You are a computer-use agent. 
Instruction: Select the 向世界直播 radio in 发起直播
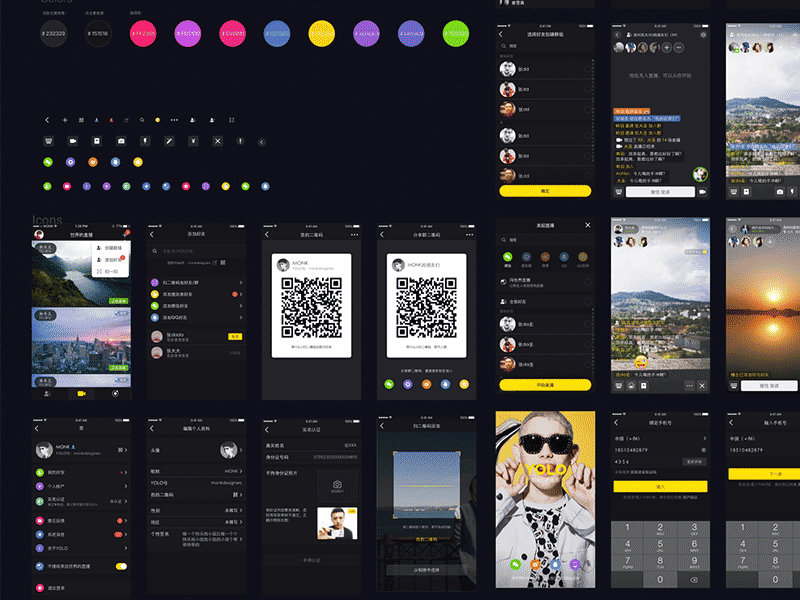point(587,282)
